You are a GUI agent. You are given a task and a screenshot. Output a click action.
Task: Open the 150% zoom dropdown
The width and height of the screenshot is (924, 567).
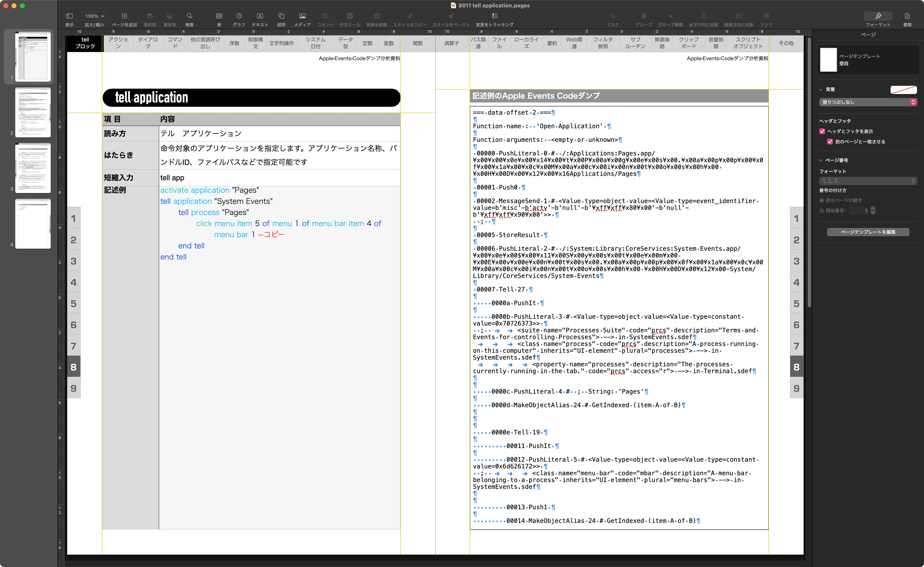(x=94, y=16)
